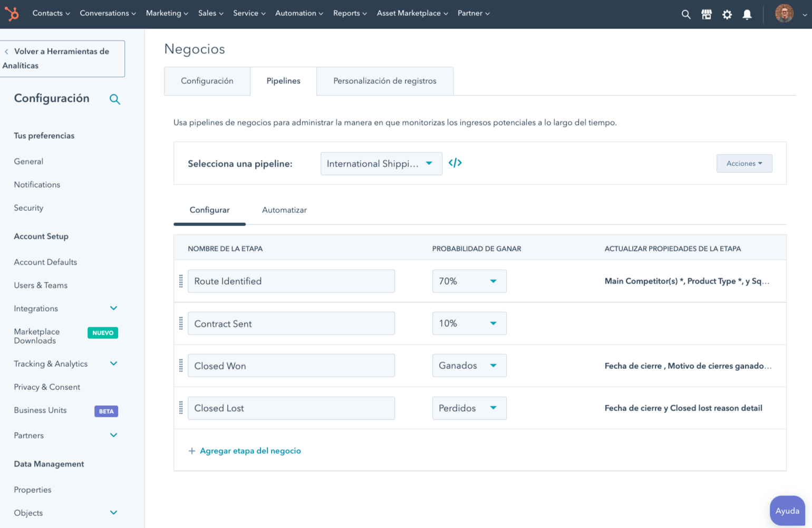Open Notifications settings
Viewport: 812px width, 528px height.
click(37, 185)
